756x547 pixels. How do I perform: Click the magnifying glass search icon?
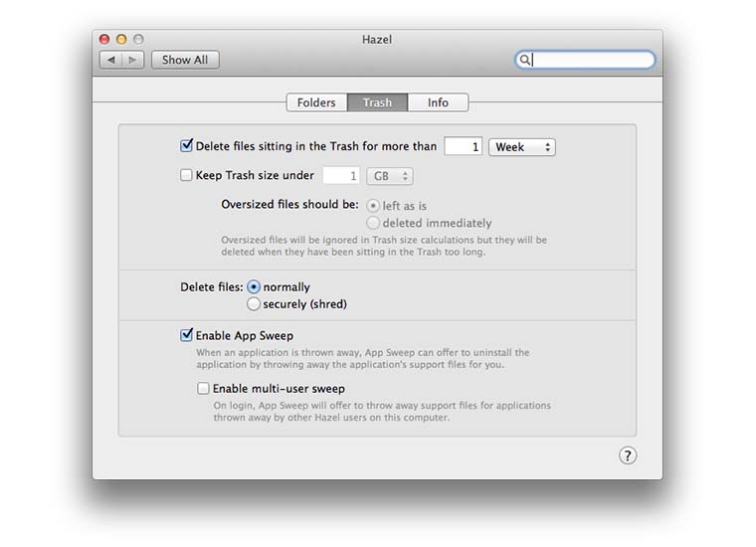pyautogui.click(x=524, y=60)
